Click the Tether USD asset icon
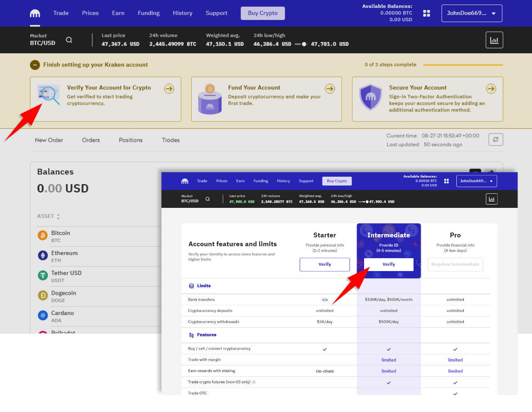This screenshot has height=412, width=532. [x=43, y=276]
